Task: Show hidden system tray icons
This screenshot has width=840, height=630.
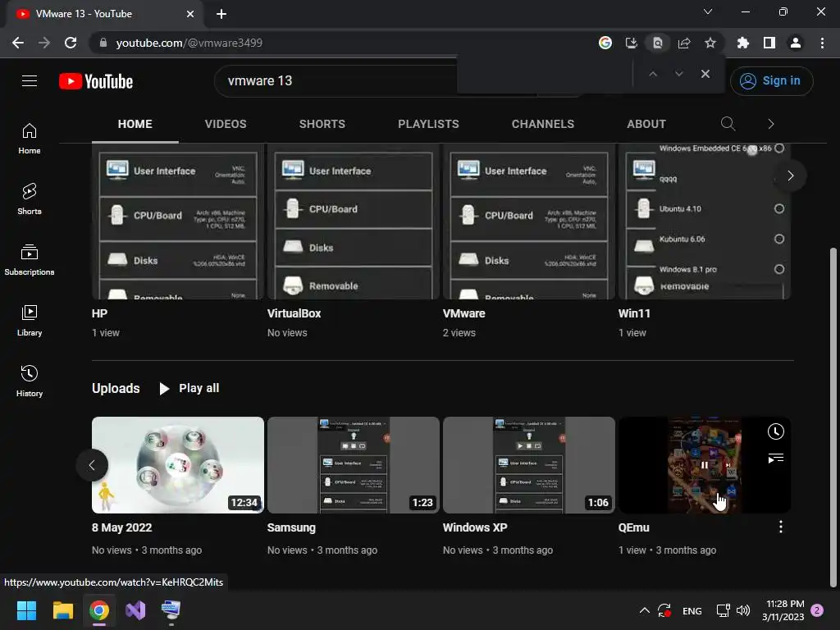Action: point(644,610)
